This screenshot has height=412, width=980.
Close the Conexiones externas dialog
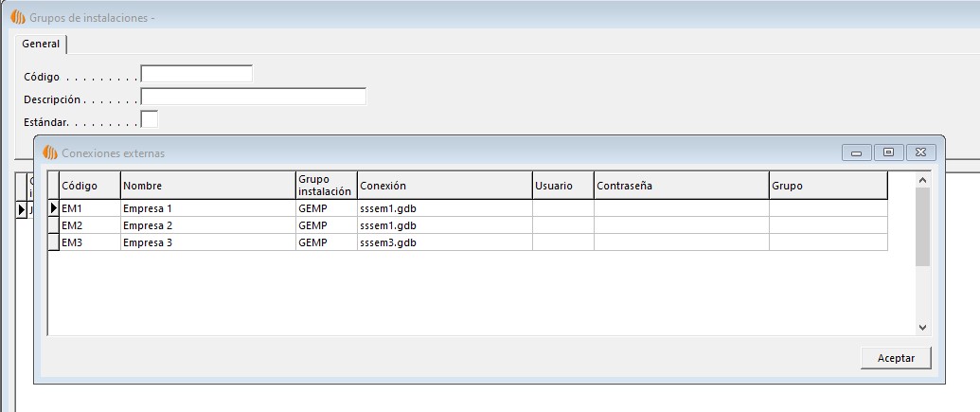click(x=920, y=152)
